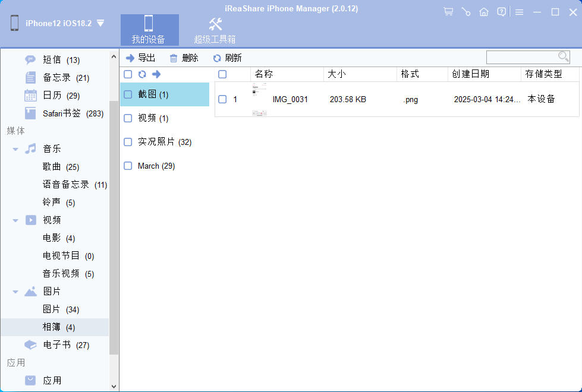The width and height of the screenshot is (582, 392).
Task: Collapse the 图片 tree section
Action: (15, 292)
